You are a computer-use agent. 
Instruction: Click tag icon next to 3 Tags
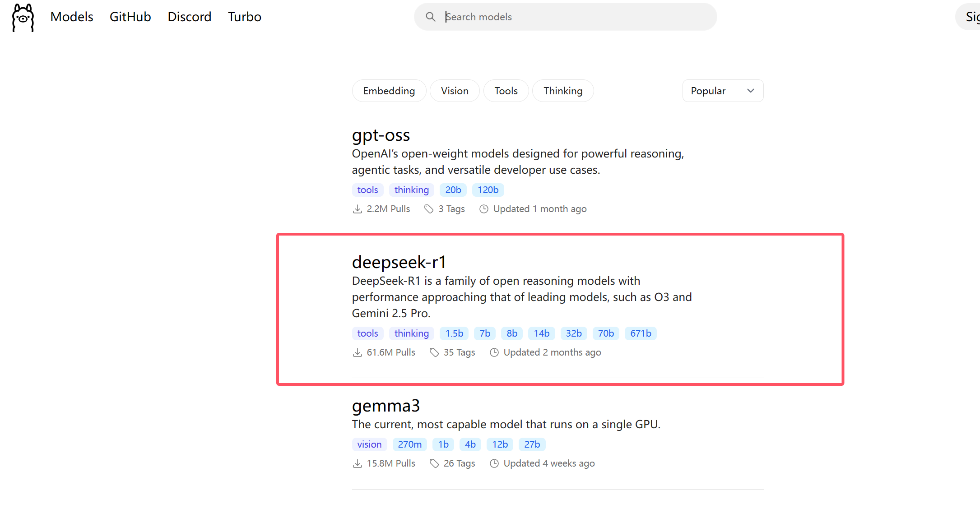point(429,209)
